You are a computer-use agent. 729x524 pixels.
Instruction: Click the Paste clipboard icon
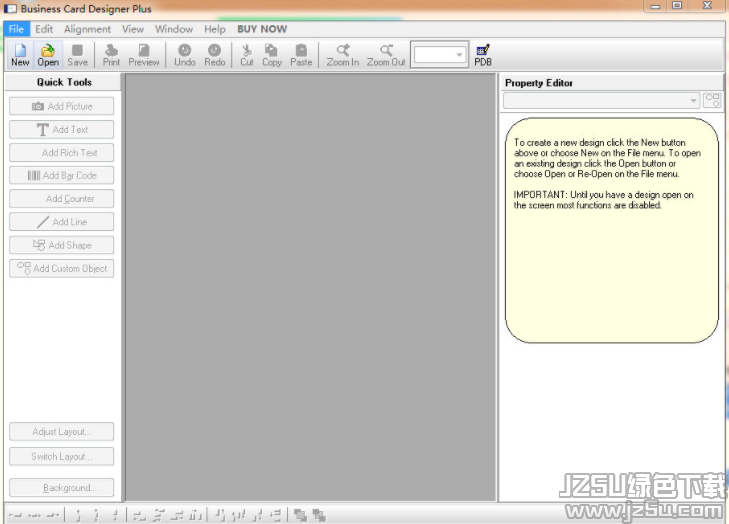[301, 55]
